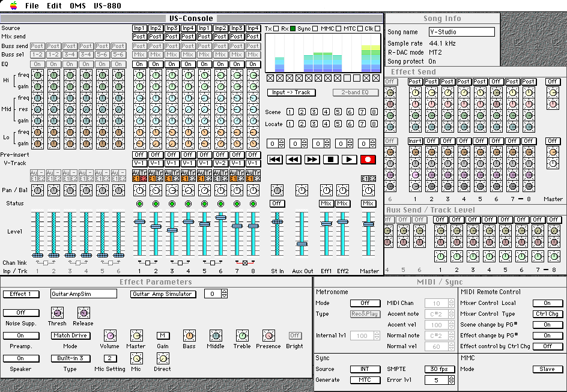The height and width of the screenshot is (392, 567).
Task: Click the rewind transport button
Action: click(x=293, y=159)
